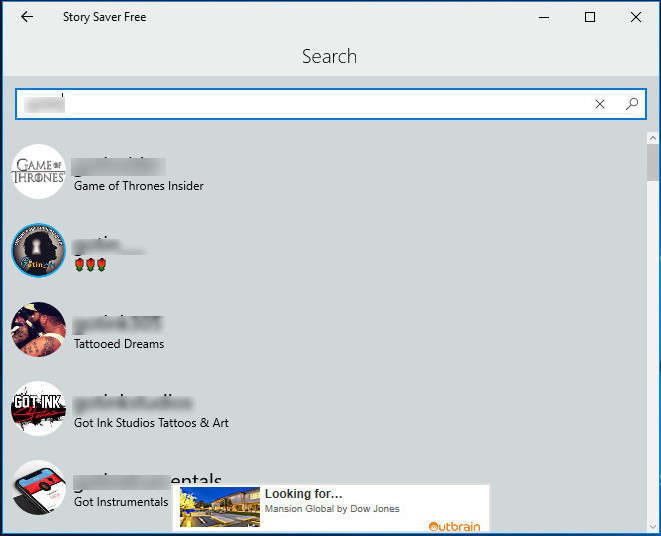Screen dimensions: 661x536
Task: Open the GOT INK logo avatar
Action: pyautogui.click(x=38, y=408)
